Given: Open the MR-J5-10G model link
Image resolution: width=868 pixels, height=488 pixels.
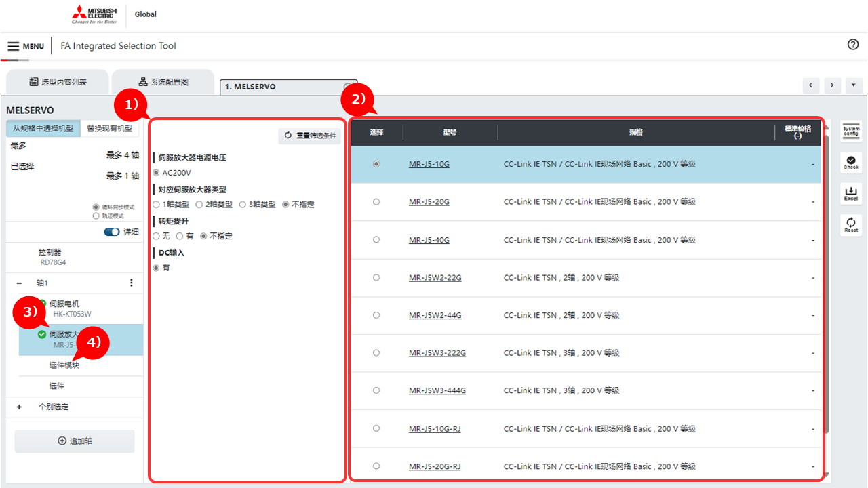Looking at the screenshot, I should pyautogui.click(x=429, y=164).
